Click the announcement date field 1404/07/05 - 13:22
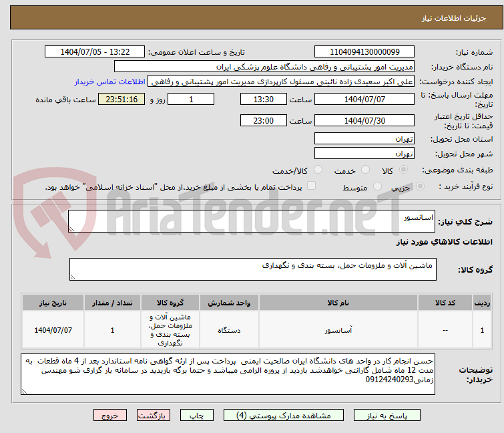Screen dimensions: 504x433 95,52
